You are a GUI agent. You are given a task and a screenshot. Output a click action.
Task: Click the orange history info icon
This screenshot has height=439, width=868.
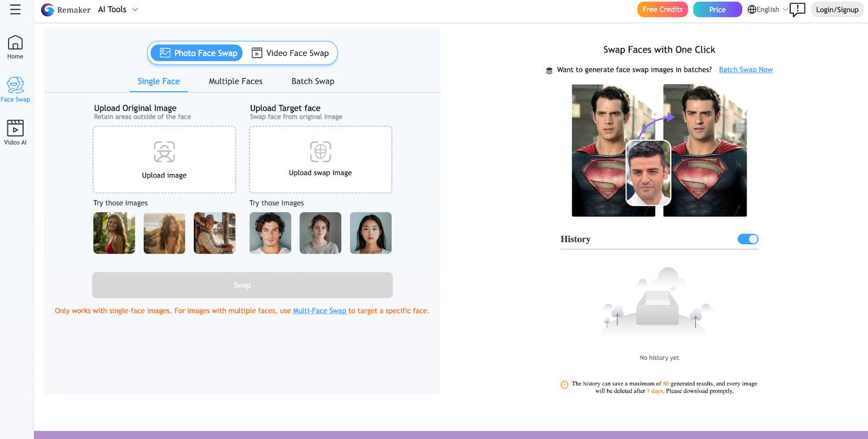564,385
